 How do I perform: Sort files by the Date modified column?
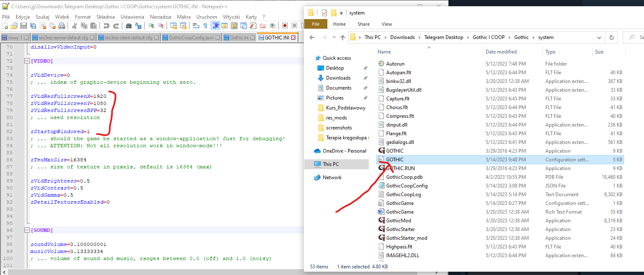point(501,52)
